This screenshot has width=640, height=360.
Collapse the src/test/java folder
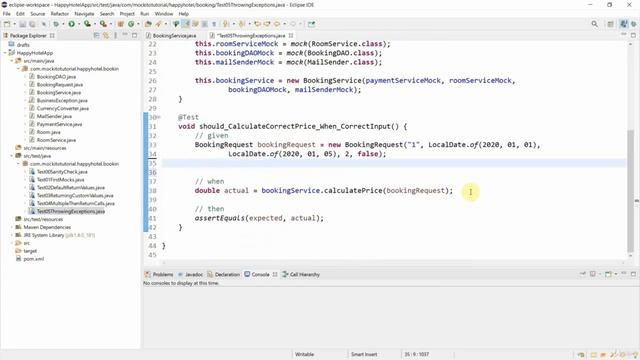coord(12,156)
